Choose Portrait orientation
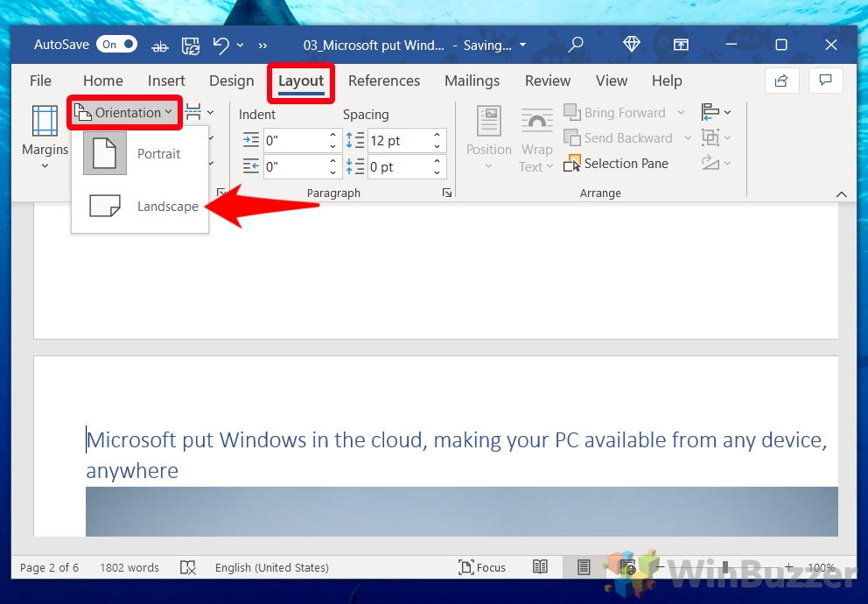This screenshot has height=604, width=868. [140, 153]
